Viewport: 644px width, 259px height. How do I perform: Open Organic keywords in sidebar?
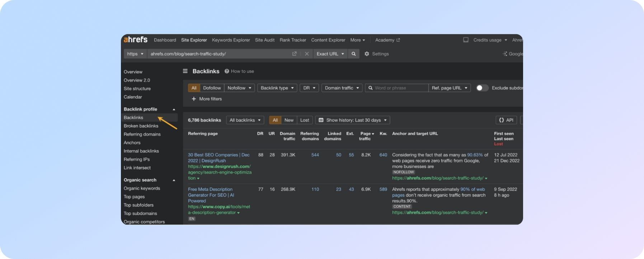(142, 188)
